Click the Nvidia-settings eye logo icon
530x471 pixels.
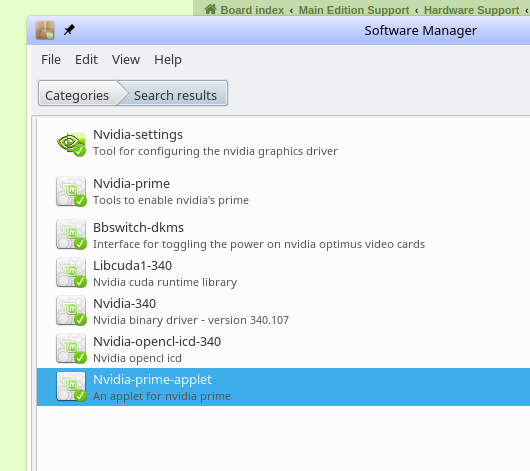tap(71, 144)
